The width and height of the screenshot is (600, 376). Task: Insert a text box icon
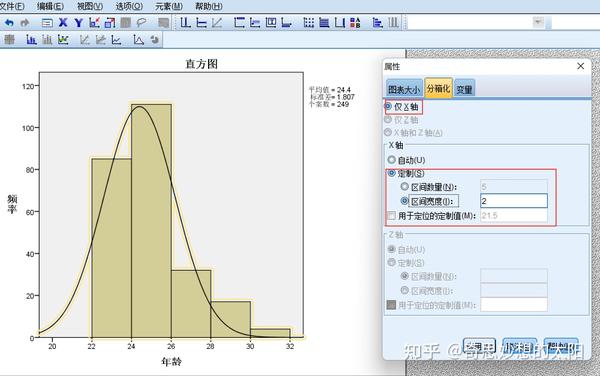point(271,23)
